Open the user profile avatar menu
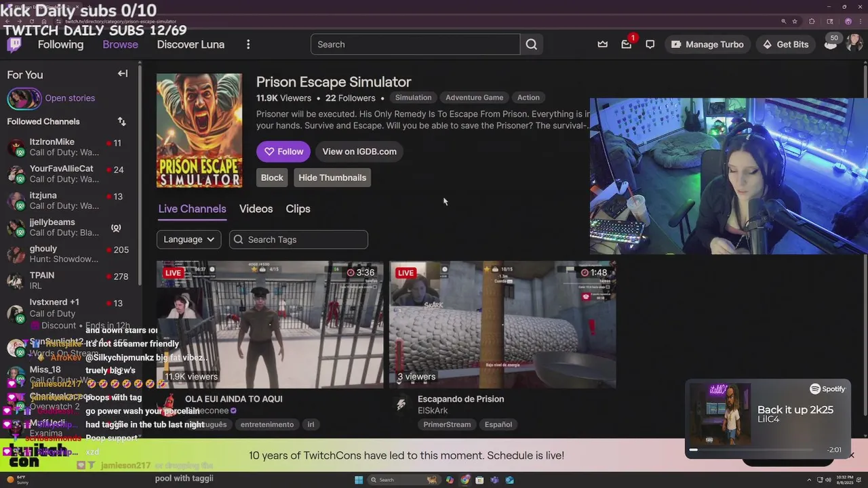 (x=854, y=44)
